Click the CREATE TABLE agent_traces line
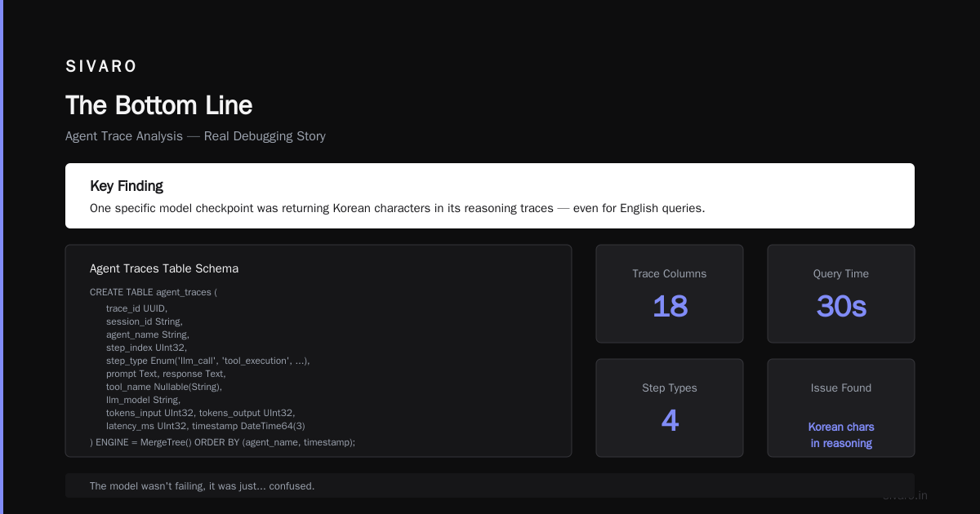 (154, 292)
